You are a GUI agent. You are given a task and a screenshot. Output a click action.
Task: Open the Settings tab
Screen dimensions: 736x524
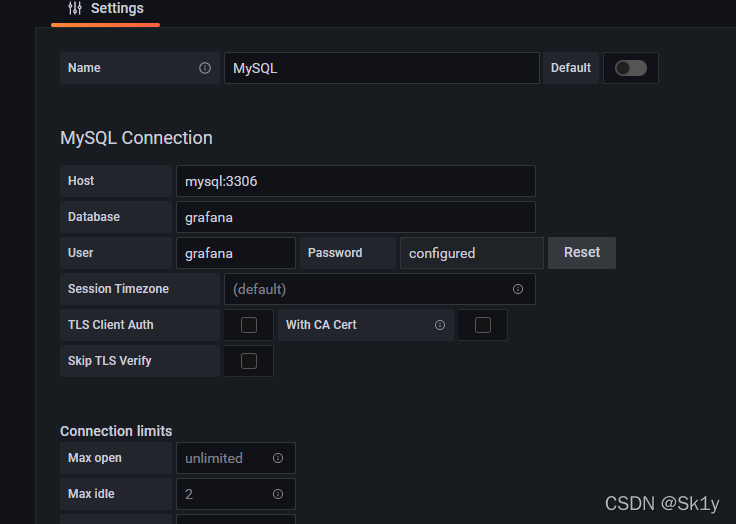pos(106,9)
